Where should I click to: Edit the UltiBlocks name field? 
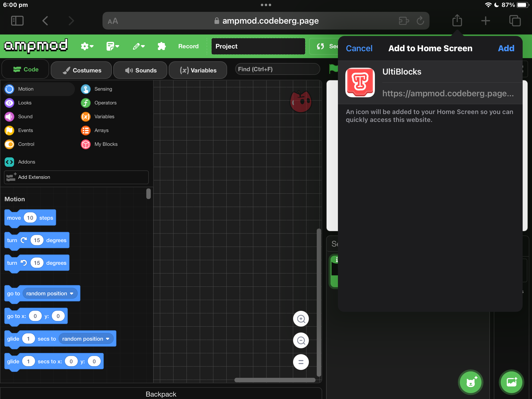pos(452,72)
